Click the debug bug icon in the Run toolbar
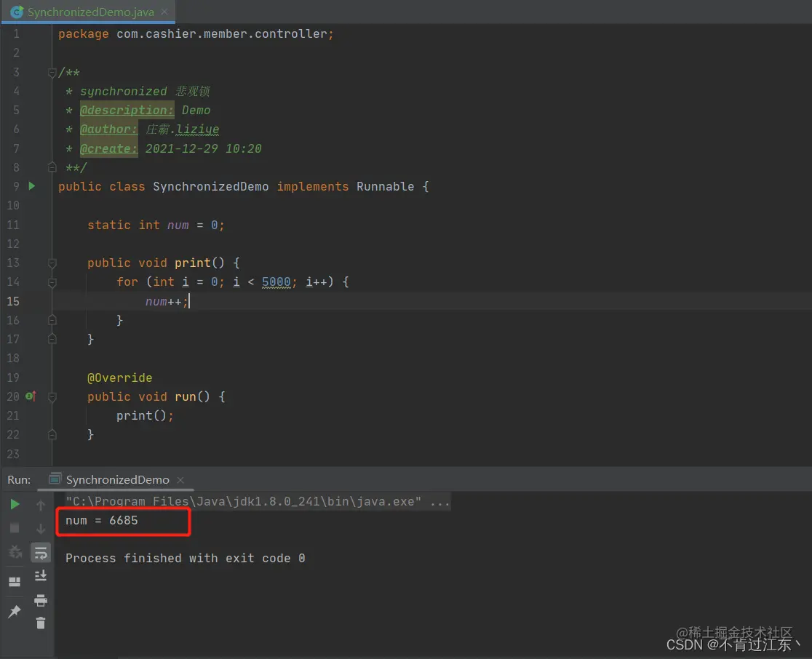The height and width of the screenshot is (659, 812). [x=15, y=552]
